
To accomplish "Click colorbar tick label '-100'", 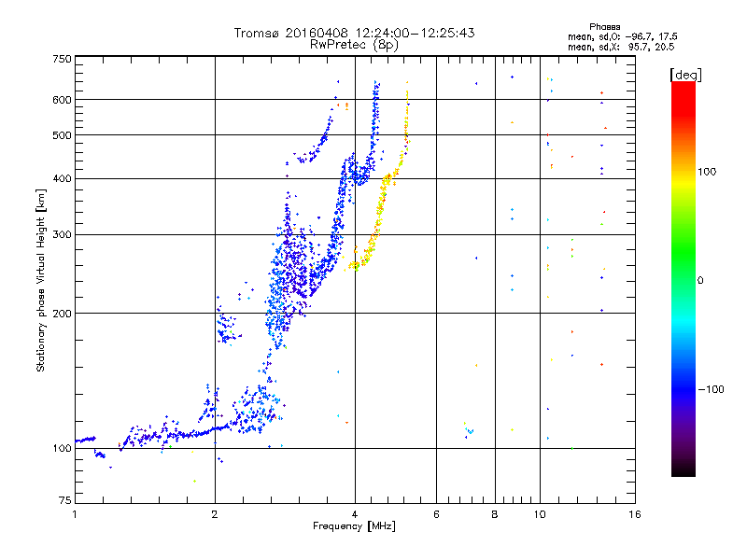I will point(712,389).
